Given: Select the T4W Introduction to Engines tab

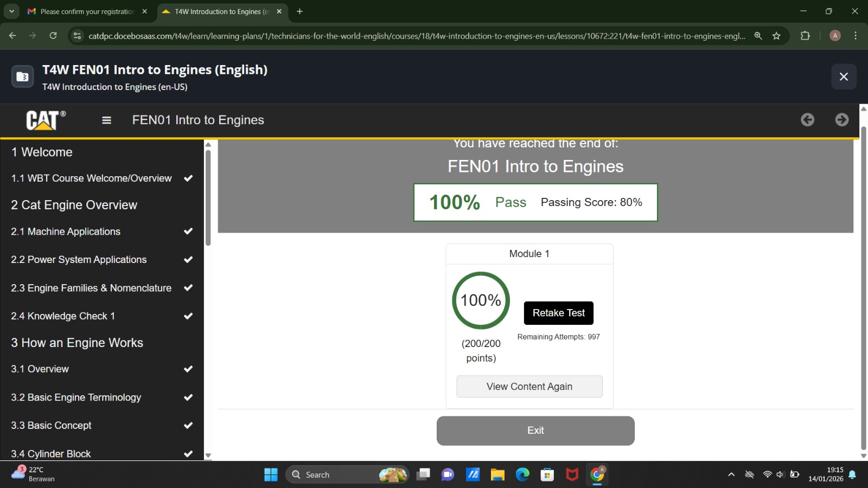Looking at the screenshot, I should coord(221,11).
